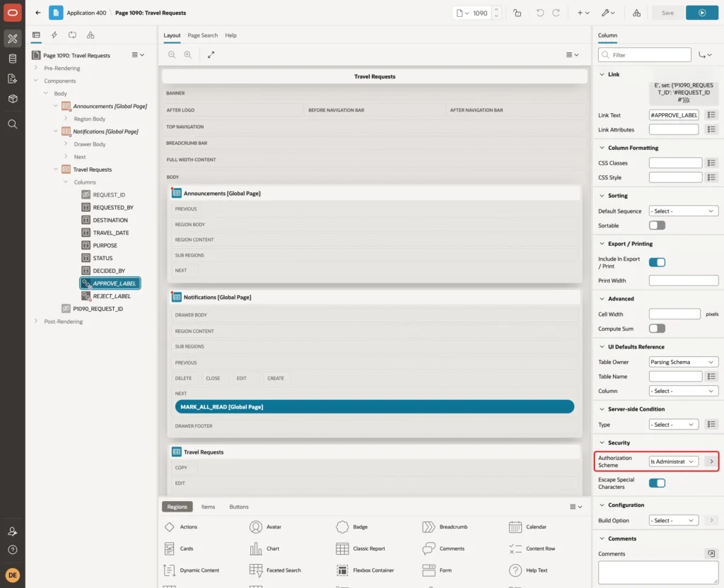Open the Shared Components toolbar icon

[637, 13]
